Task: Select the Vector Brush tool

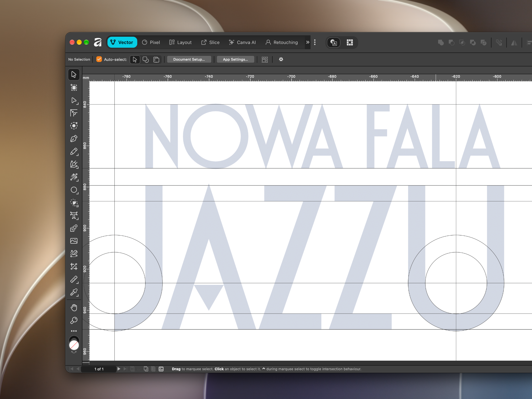Action: click(x=74, y=164)
